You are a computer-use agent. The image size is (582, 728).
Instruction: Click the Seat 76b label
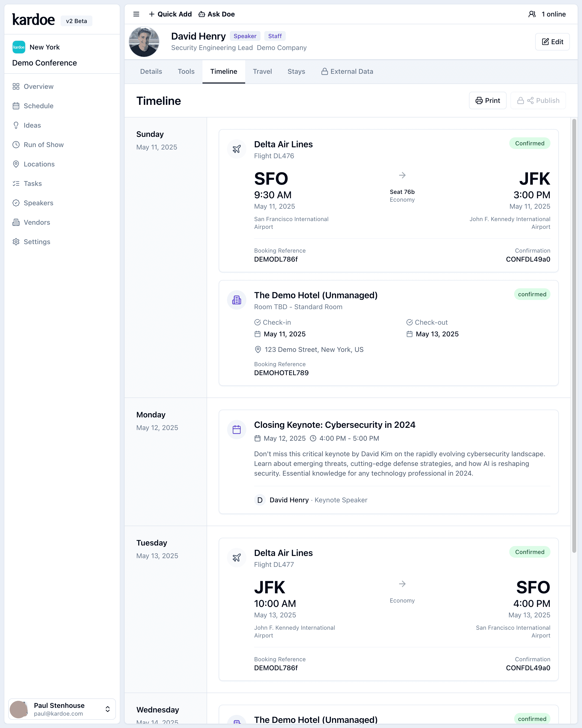pos(402,192)
